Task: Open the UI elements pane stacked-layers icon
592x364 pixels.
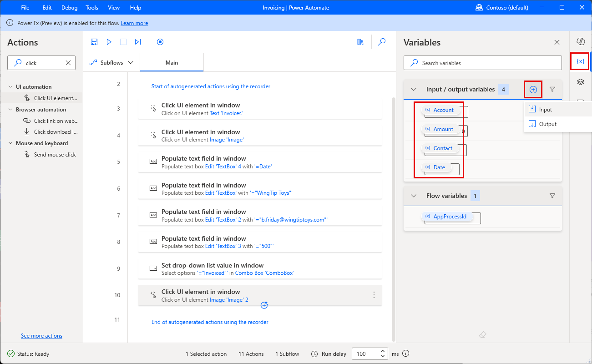Action: coord(580,82)
